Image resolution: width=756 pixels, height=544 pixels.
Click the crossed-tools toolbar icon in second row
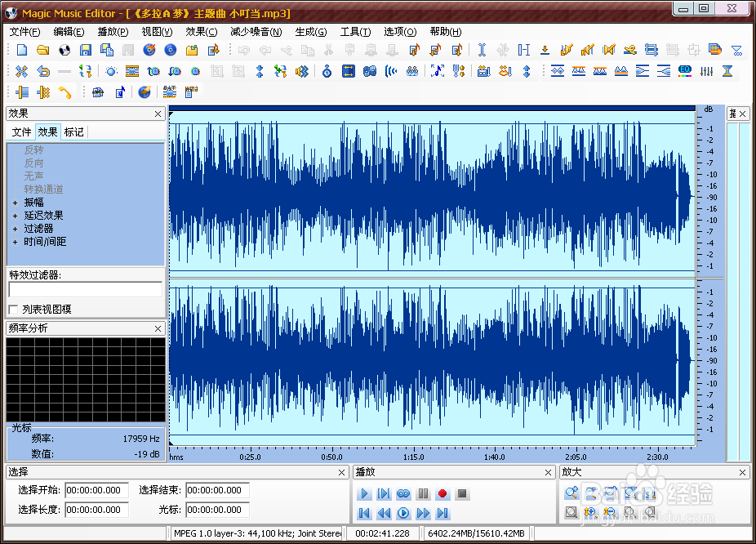tap(22, 71)
